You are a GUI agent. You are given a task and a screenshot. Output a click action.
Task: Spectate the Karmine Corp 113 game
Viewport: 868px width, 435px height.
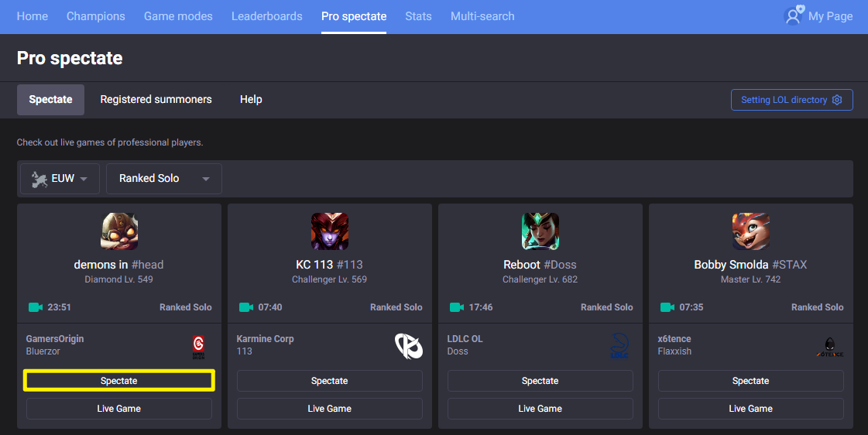tap(329, 381)
